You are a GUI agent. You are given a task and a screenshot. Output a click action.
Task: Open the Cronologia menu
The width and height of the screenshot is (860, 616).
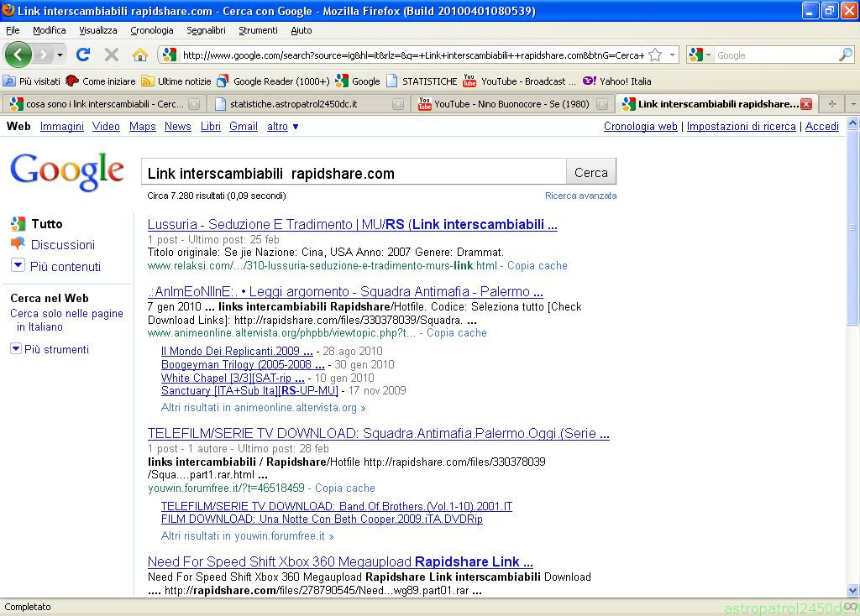[x=152, y=30]
